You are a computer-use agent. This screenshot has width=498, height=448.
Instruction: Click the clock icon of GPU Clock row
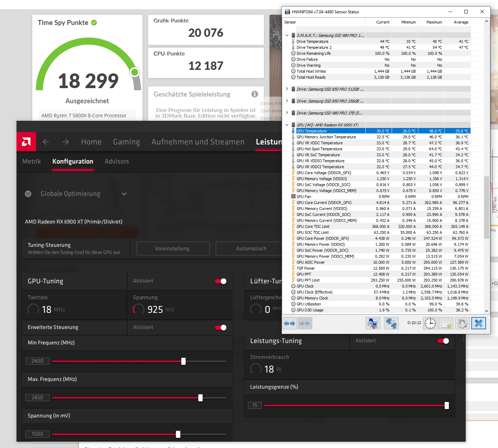(293, 286)
